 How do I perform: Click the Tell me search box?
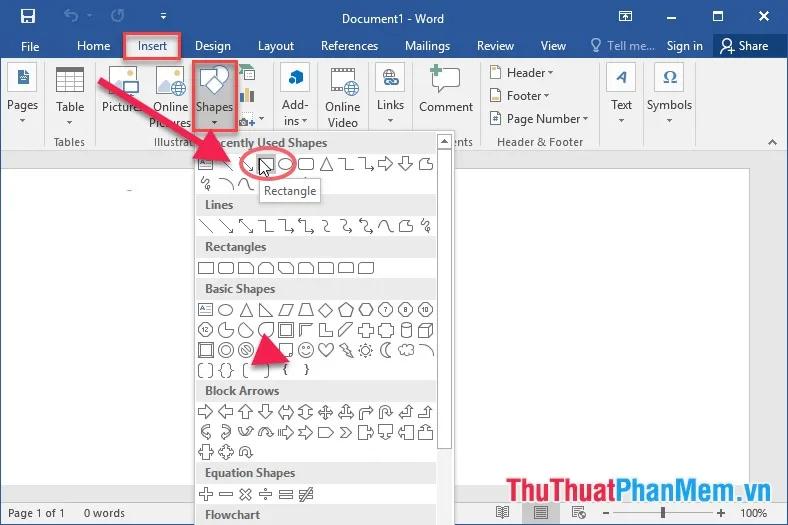tap(623, 46)
